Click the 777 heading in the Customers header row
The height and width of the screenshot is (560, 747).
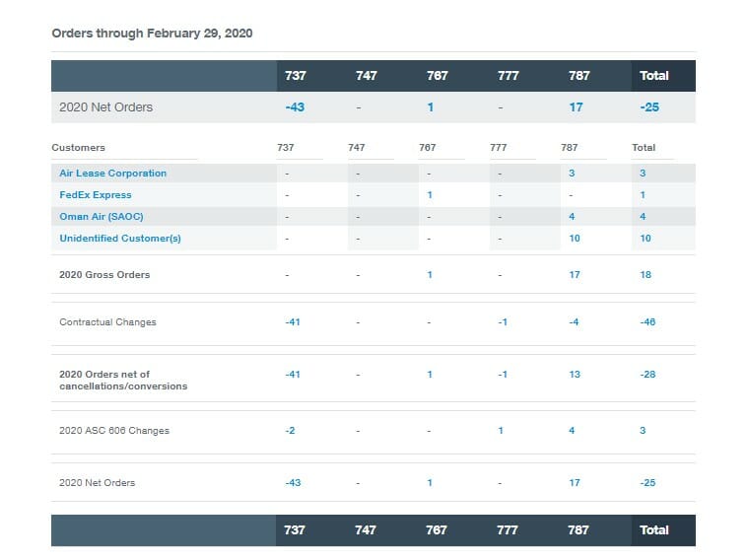point(499,148)
